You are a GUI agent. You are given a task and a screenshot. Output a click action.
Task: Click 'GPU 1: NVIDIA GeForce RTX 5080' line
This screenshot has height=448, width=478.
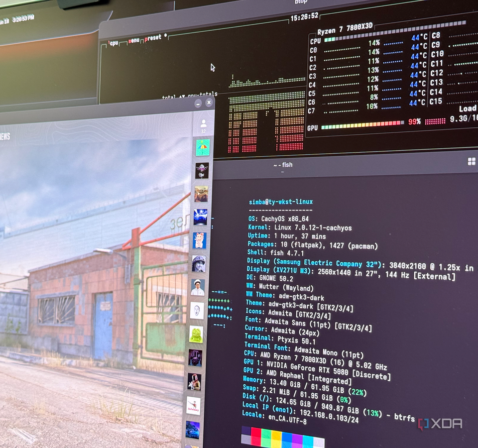pyautogui.click(x=317, y=370)
